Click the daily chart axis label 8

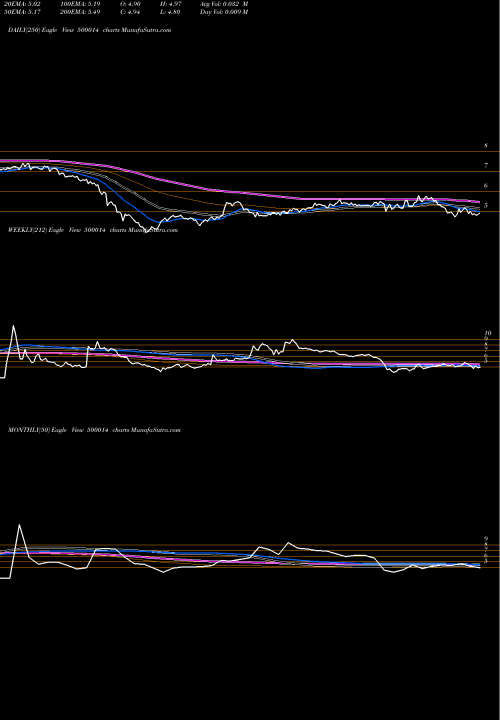[486, 146]
